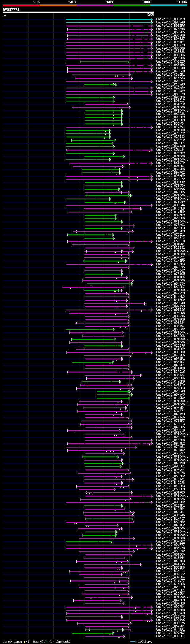Open hit UniRef100_C1DYA3
This screenshot has height=644, width=190.
click(x=170, y=85)
